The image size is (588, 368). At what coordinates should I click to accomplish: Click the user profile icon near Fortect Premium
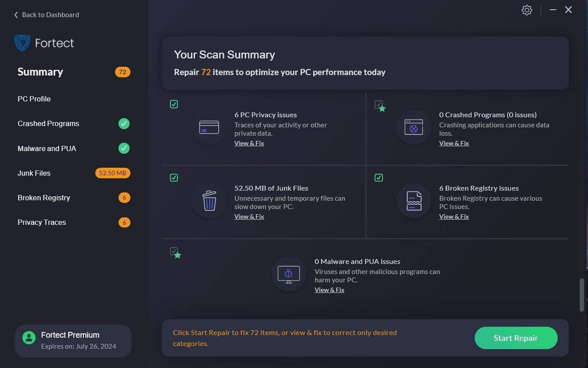(x=29, y=337)
